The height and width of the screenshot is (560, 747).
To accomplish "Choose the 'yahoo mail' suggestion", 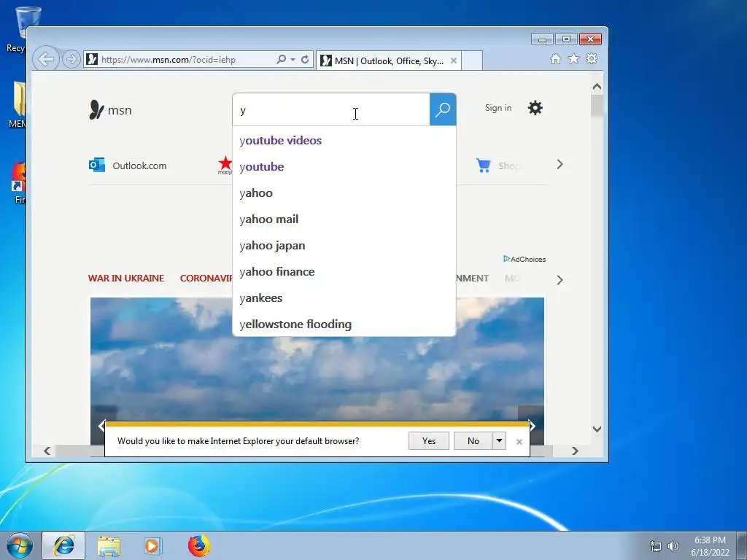I will (344, 219).
